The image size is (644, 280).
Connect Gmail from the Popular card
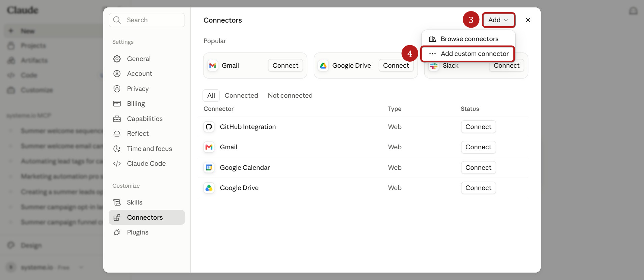click(286, 65)
